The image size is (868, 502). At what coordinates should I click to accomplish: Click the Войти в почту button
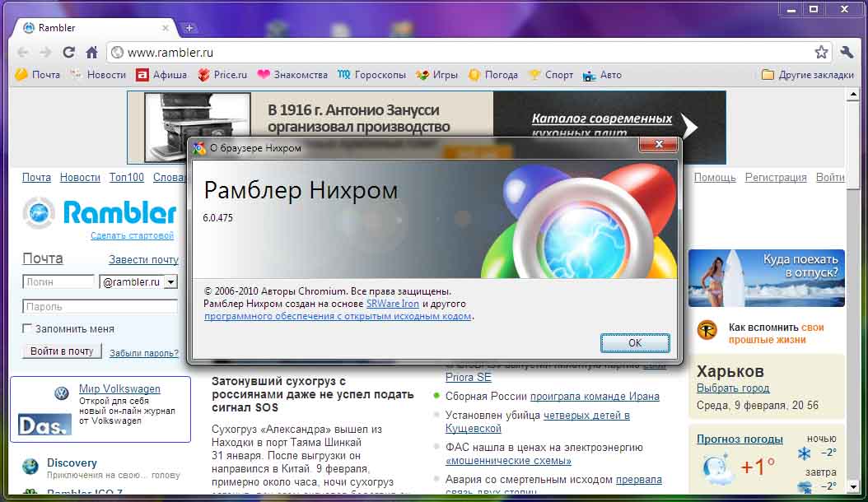(62, 351)
